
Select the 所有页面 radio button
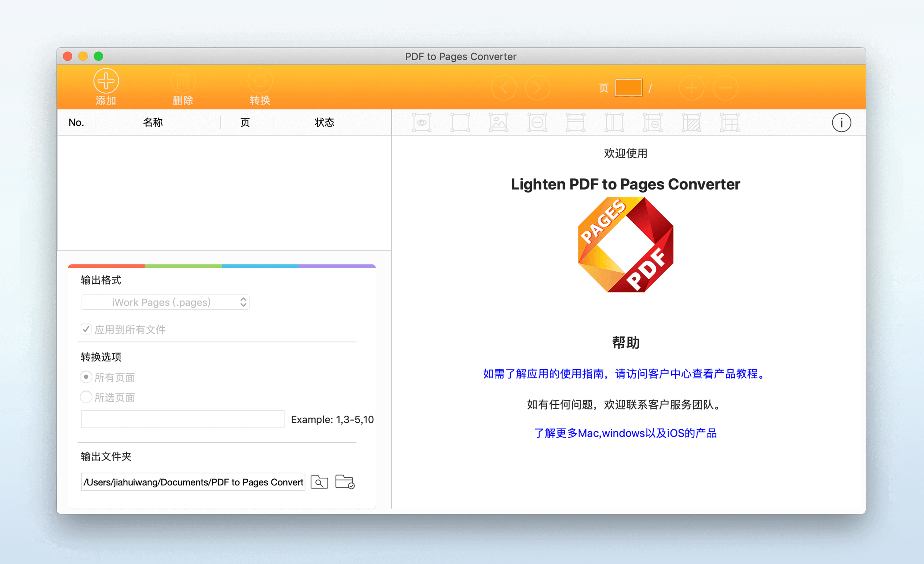point(86,377)
